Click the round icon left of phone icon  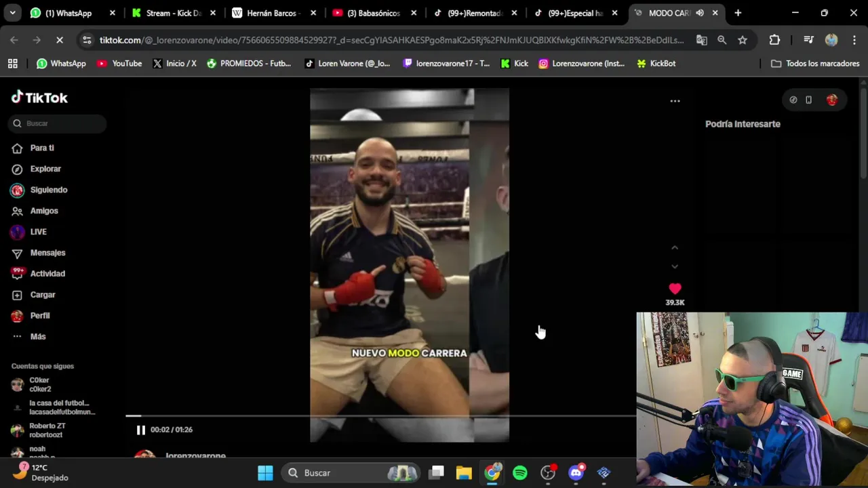coord(793,100)
